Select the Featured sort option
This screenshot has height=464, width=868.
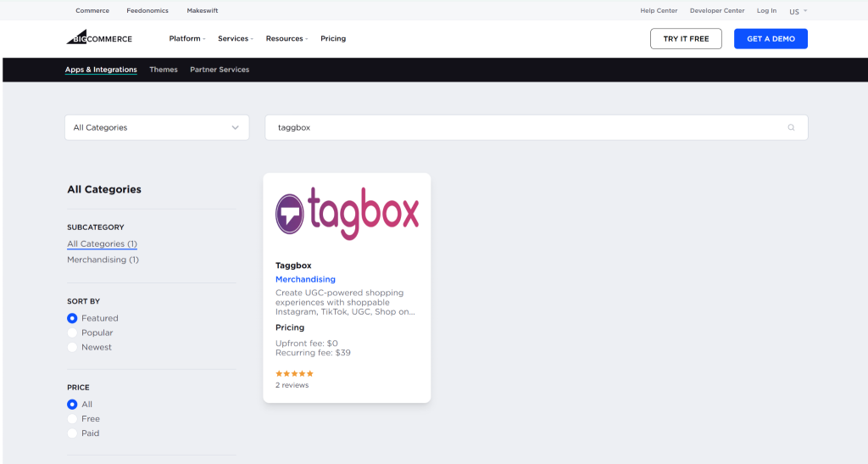[72, 318]
